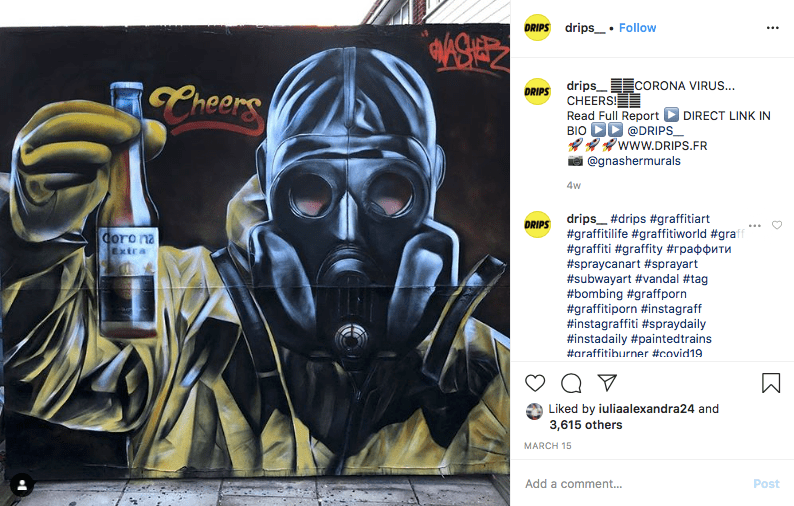The width and height of the screenshot is (794, 506).
Task: Focus the Add a comment field
Action: (x=633, y=484)
